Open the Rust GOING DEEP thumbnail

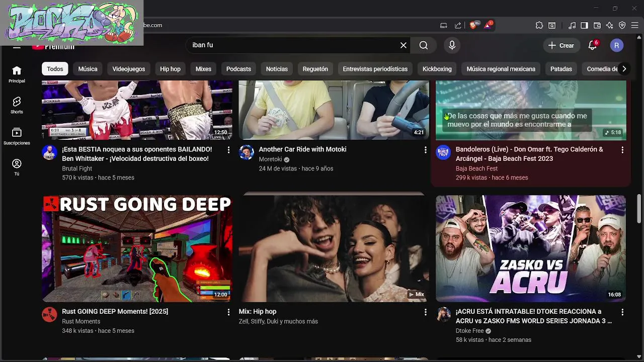coord(137,249)
